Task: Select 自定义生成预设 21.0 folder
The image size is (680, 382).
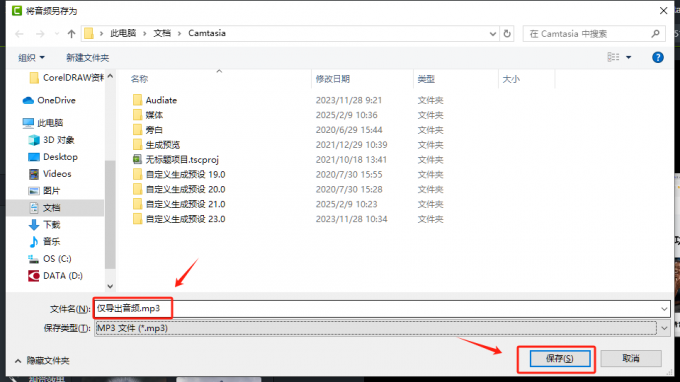Action: click(x=179, y=204)
